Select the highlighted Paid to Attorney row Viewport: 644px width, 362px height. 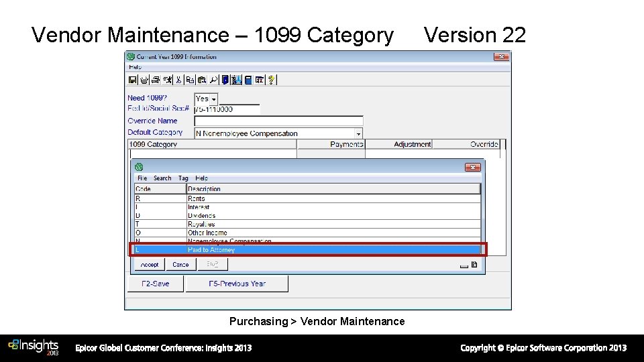(307, 249)
